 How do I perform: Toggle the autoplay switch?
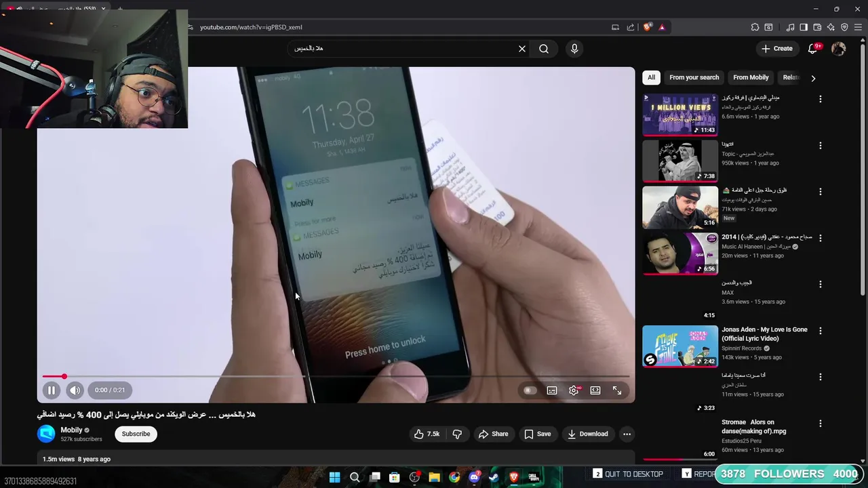click(530, 390)
